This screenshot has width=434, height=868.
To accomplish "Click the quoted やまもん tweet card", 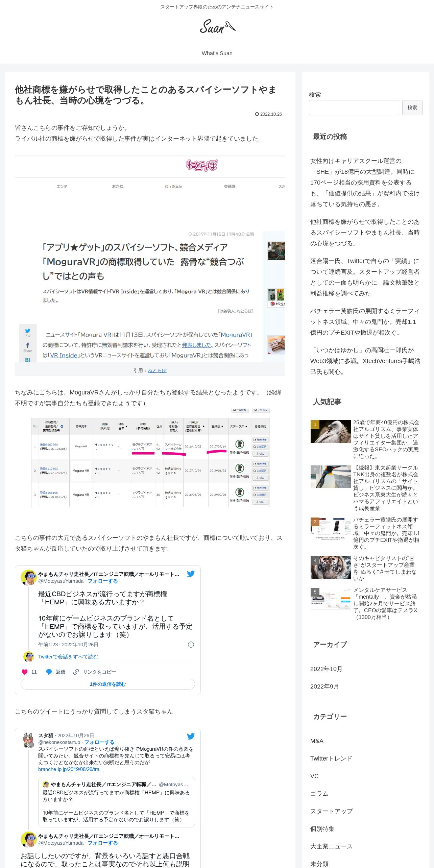I will click(117, 802).
